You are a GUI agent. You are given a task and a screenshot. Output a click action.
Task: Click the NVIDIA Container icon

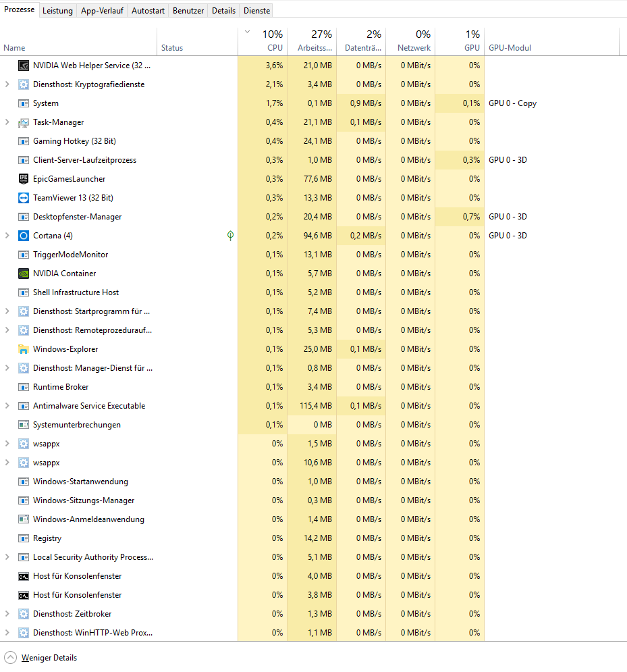click(x=24, y=274)
